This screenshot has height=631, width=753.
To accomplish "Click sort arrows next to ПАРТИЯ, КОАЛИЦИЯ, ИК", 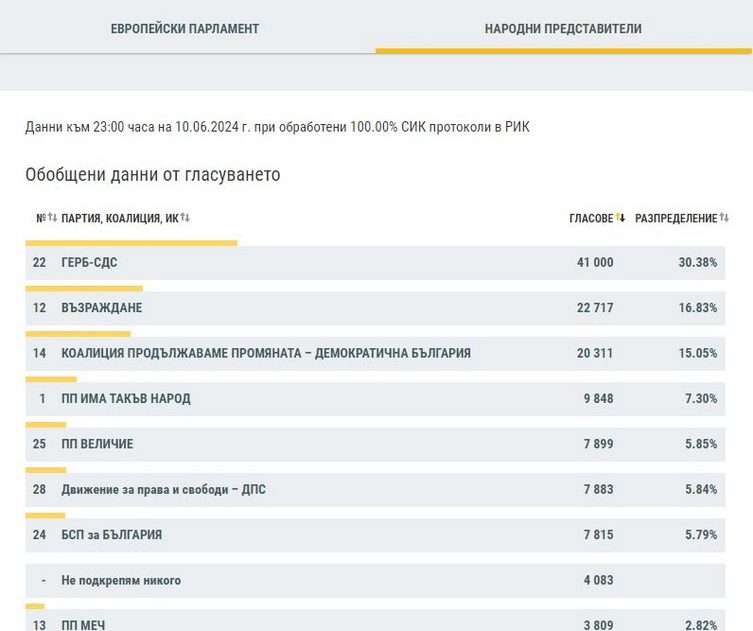I will click(185, 218).
